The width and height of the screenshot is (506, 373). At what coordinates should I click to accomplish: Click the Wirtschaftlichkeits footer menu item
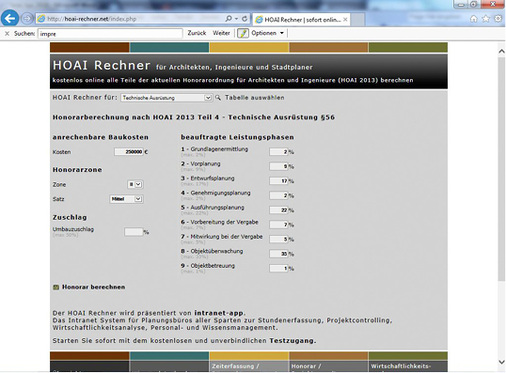click(408, 366)
